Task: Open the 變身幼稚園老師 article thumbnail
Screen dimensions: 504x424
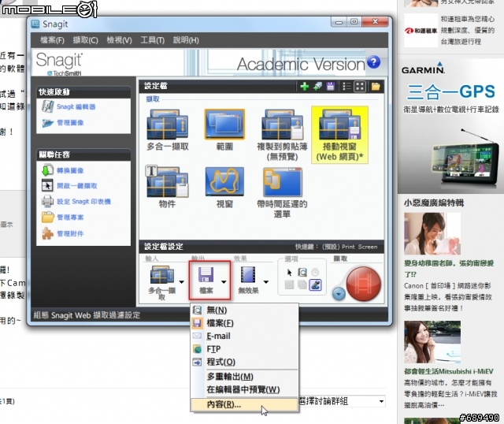Action: pyautogui.click(x=432, y=234)
